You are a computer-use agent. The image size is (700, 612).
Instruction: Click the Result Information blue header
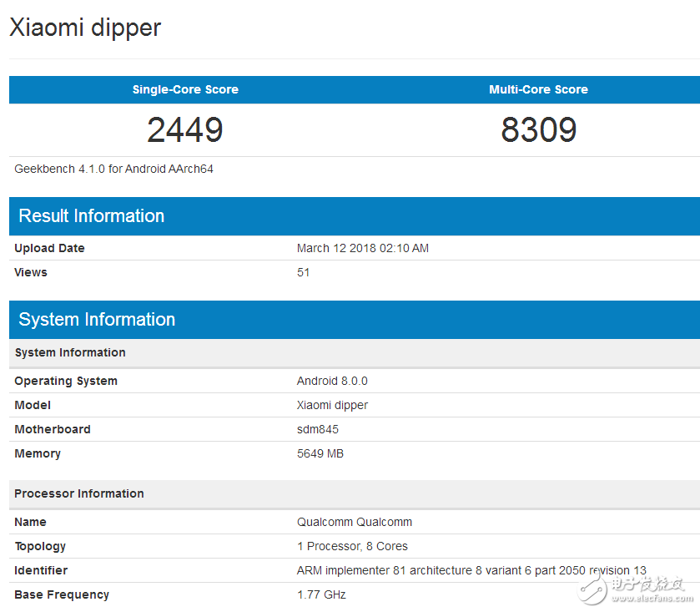[92, 216]
